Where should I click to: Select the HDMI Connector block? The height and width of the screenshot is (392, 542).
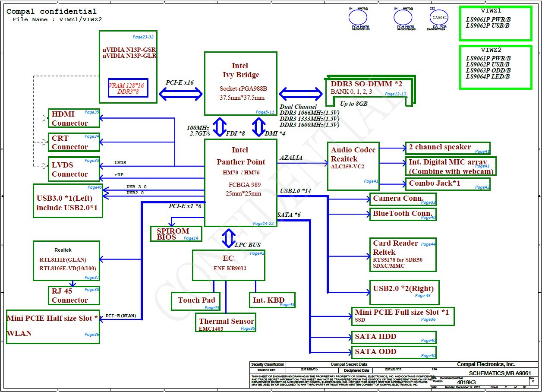click(x=74, y=118)
